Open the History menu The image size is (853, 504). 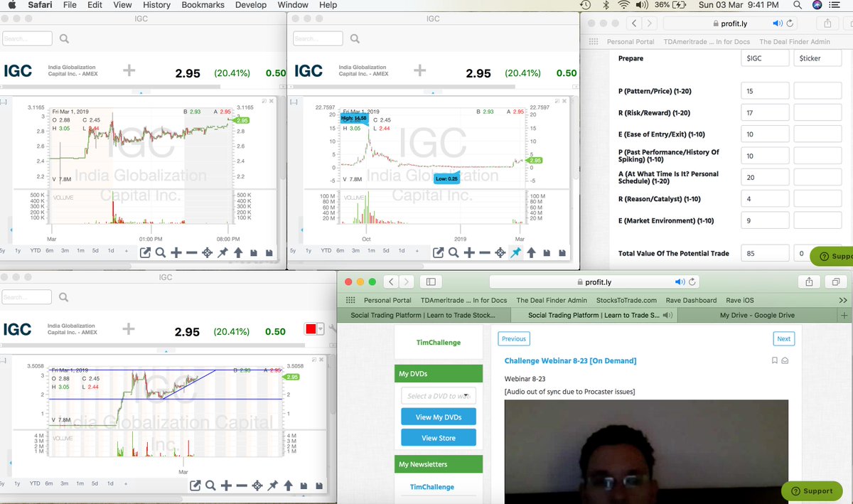(x=156, y=5)
